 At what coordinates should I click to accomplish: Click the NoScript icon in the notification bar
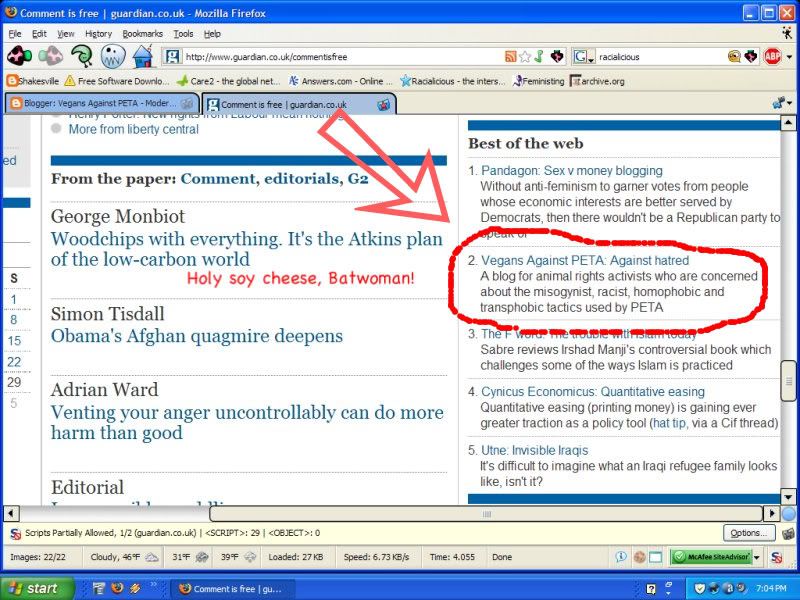click(x=16, y=533)
